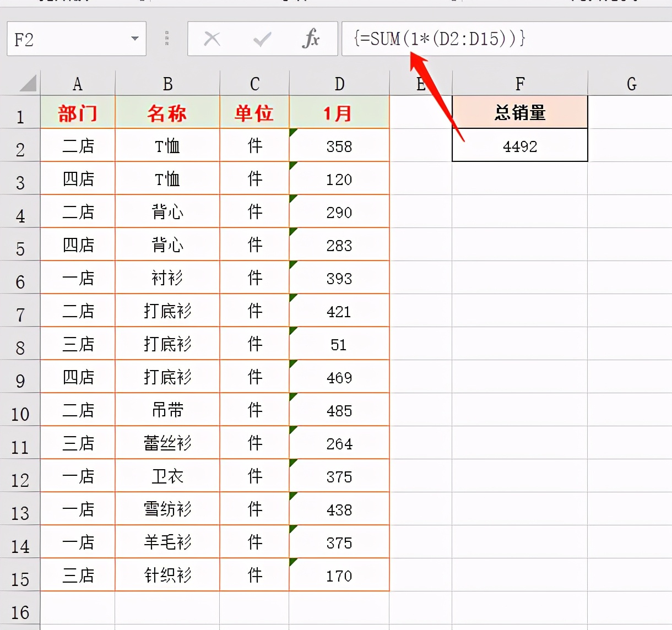Select the 总销量 header cell

[519, 112]
